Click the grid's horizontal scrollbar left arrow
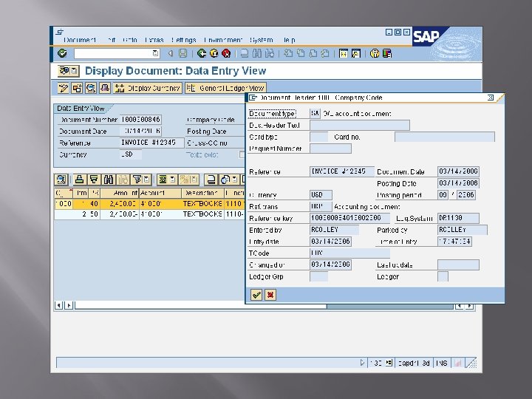532x399 pixels. point(58,304)
